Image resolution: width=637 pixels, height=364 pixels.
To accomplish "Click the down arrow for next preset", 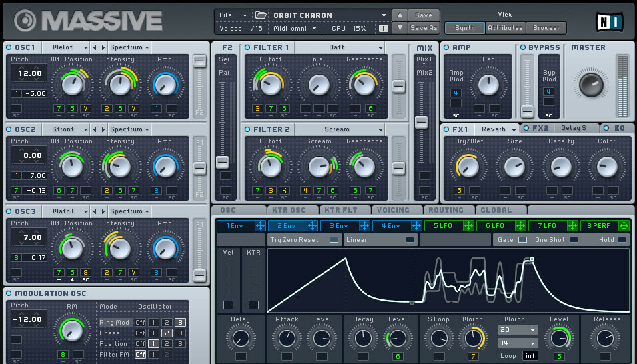I will point(400,28).
